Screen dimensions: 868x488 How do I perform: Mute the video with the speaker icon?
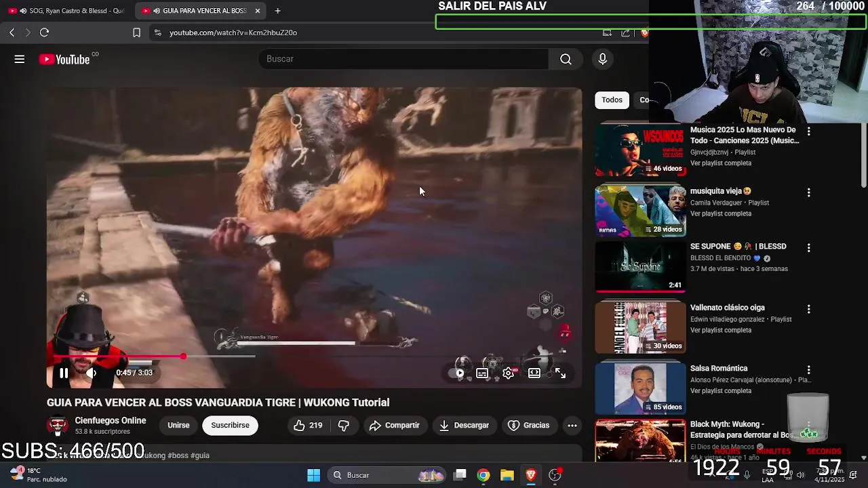(x=91, y=373)
